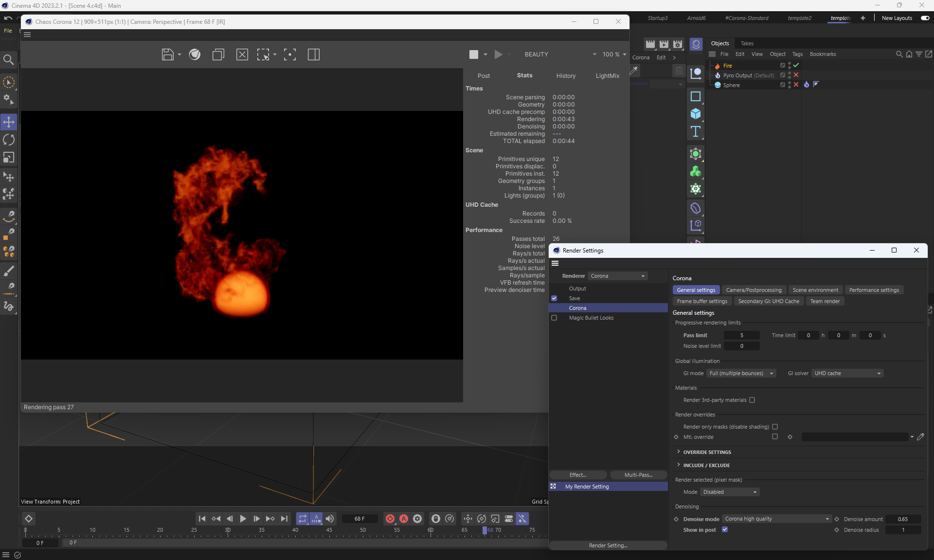934x560 pixels.
Task: Click the render region select icon
Action: pyautogui.click(x=263, y=54)
